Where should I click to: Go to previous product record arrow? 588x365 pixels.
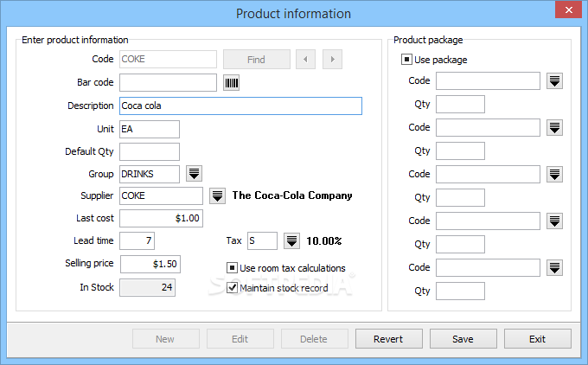(305, 60)
